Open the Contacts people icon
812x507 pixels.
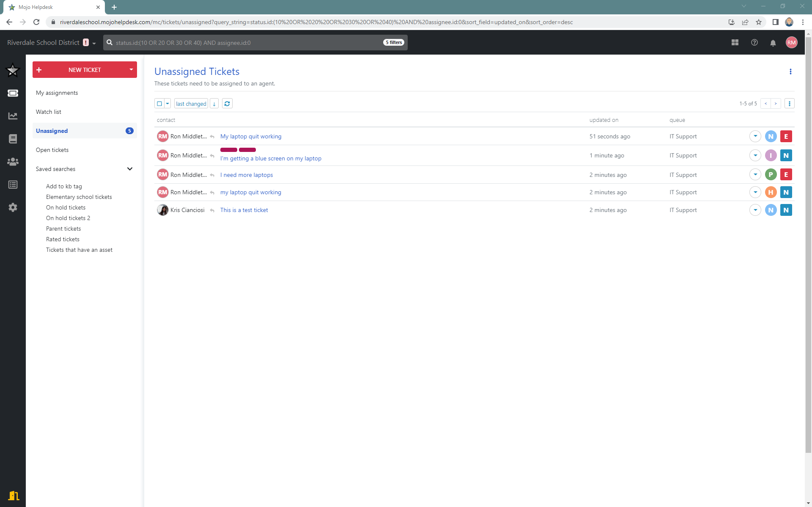pos(13,161)
